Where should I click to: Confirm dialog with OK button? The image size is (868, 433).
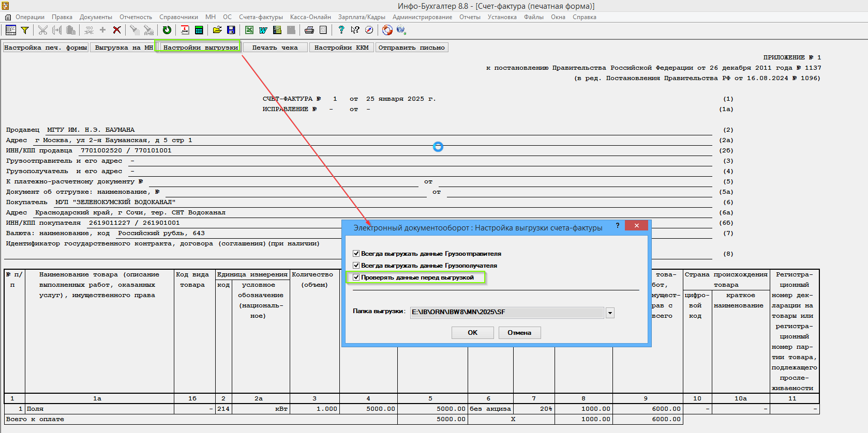click(473, 333)
